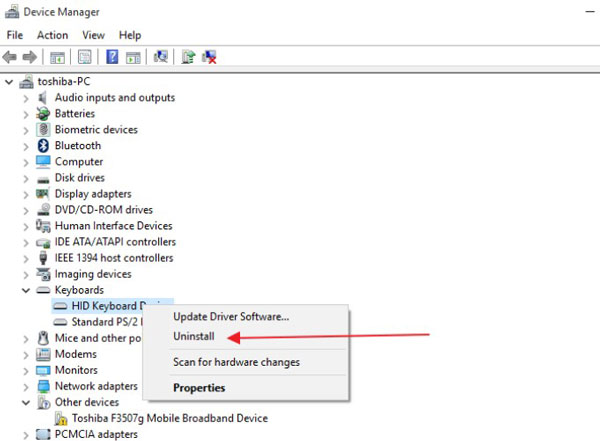Click the Human Interface Devices icon
This screenshot has height=441, width=600.
(43, 226)
